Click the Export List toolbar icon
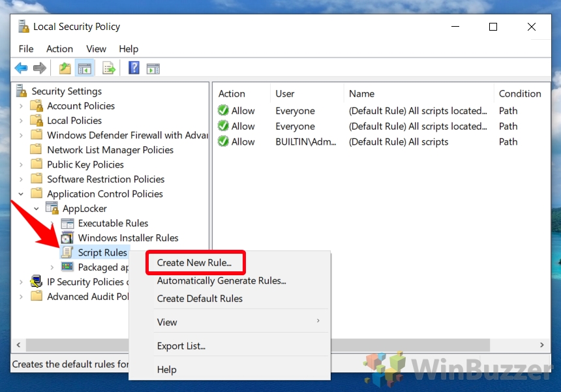 click(x=109, y=68)
